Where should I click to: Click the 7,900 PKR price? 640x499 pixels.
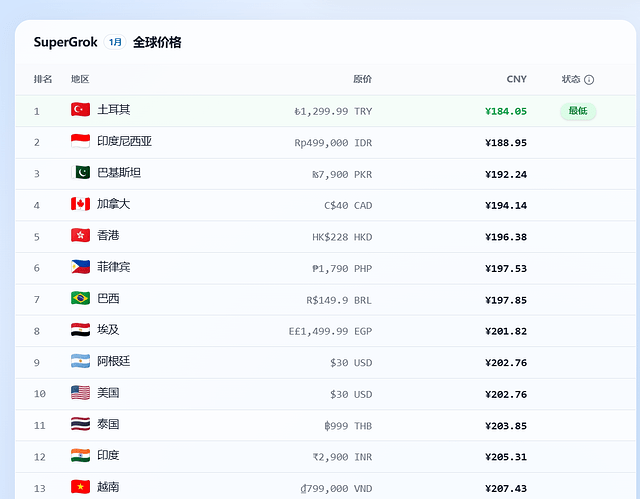click(342, 175)
